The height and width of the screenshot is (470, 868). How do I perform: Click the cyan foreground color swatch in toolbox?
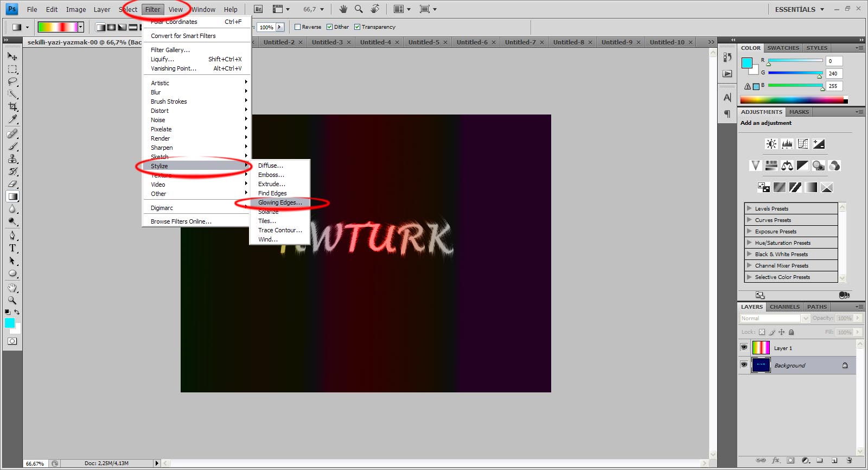(x=10, y=323)
